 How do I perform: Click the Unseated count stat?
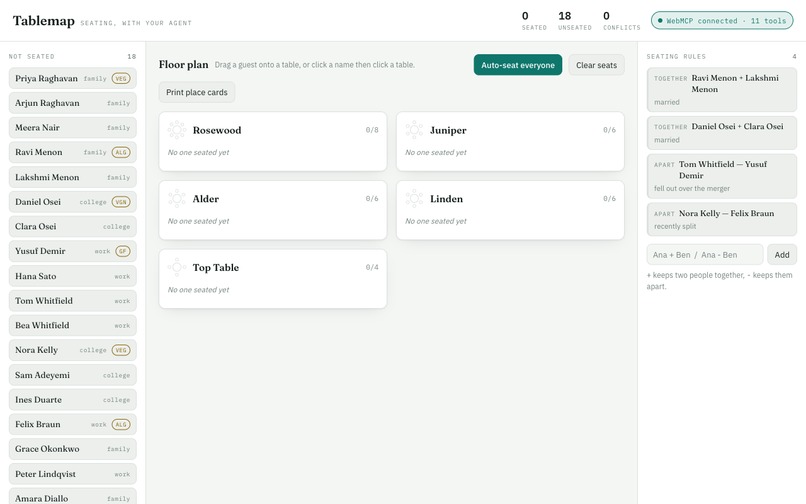[x=575, y=21]
